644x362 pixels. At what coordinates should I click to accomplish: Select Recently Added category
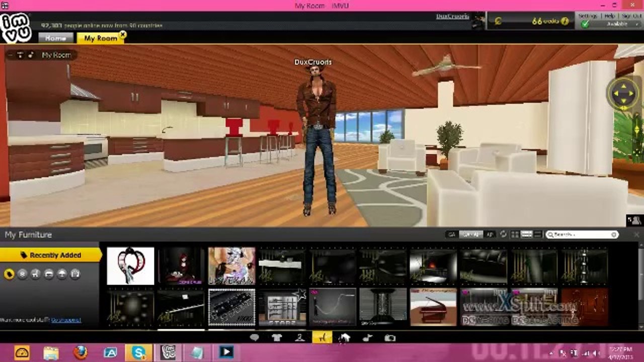[x=50, y=255]
